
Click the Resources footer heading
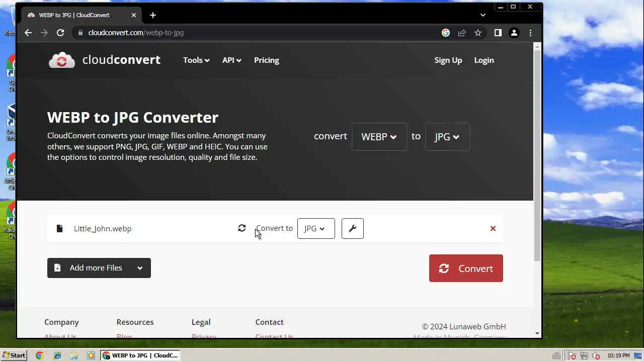pyautogui.click(x=135, y=322)
